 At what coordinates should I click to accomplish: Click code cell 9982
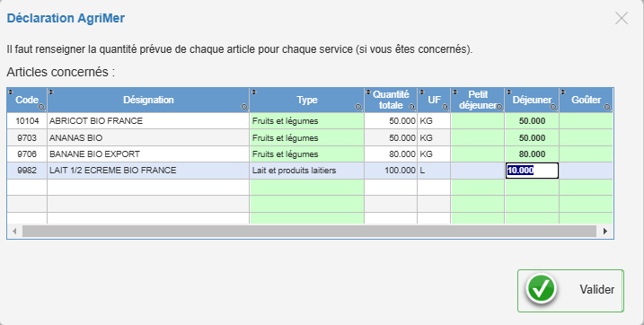click(x=27, y=171)
